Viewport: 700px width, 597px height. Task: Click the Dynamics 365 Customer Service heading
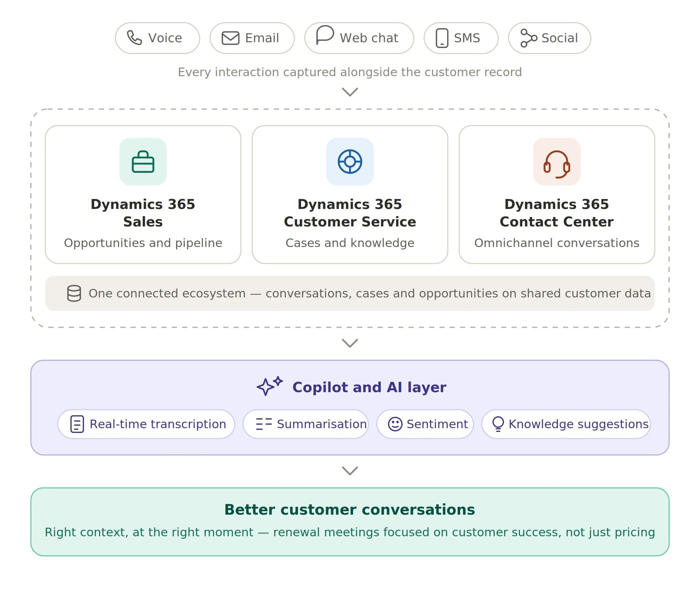[x=350, y=213]
